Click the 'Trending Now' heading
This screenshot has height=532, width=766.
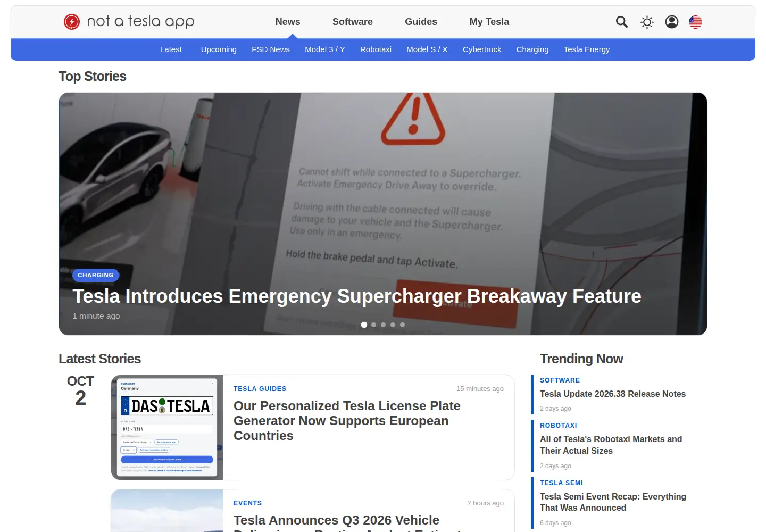(581, 359)
